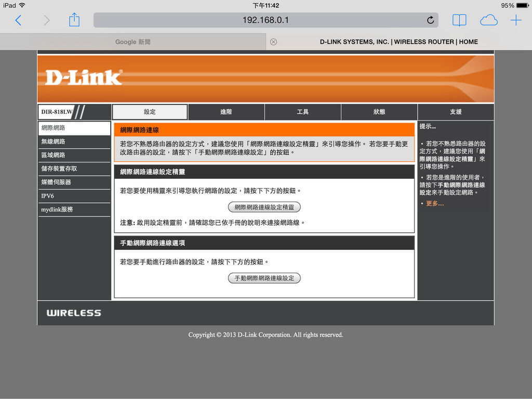
Task: Switch to the Google 新聞 tab
Action: pyautogui.click(x=132, y=42)
